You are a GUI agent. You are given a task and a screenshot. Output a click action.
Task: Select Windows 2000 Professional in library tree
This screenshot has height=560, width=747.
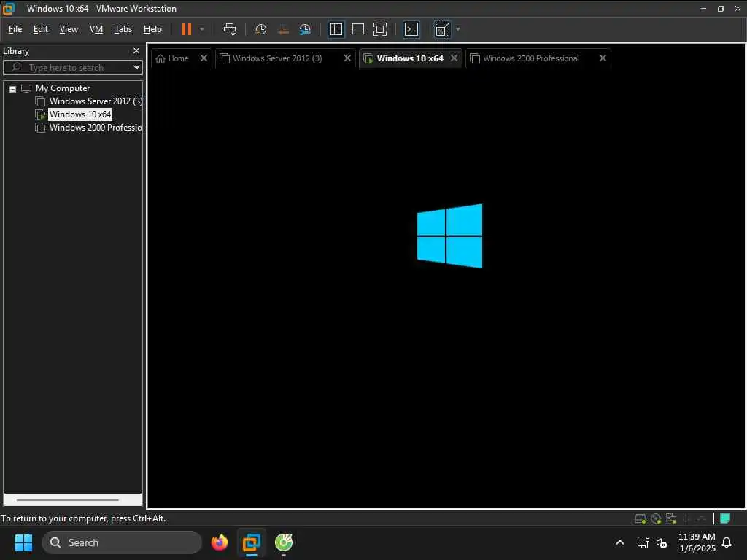point(96,128)
